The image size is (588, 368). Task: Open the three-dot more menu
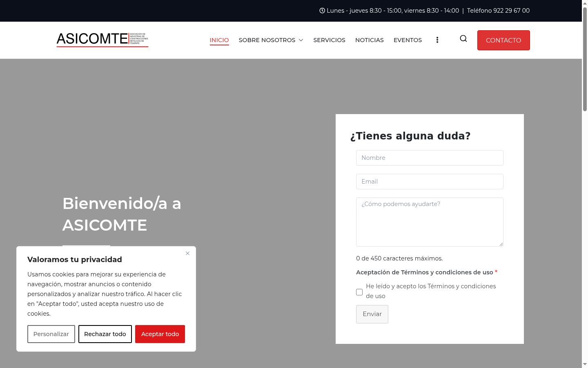tap(437, 40)
